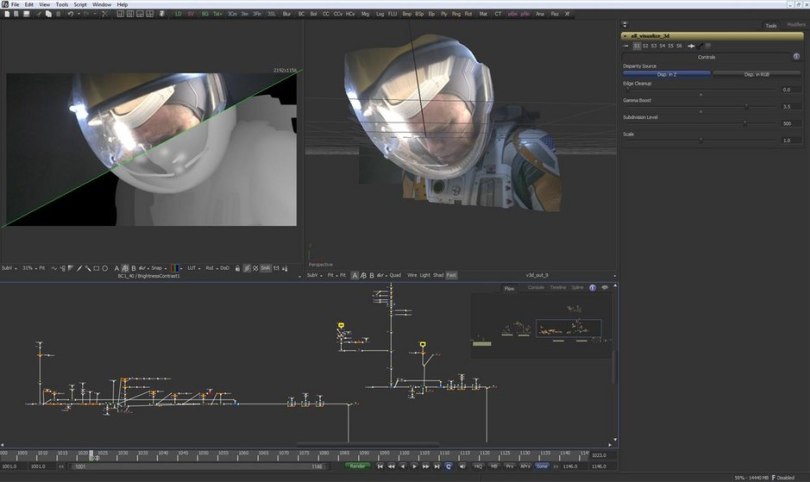Toggle Fast mode in 3D viewer toolbar
810x482 pixels.
451,275
